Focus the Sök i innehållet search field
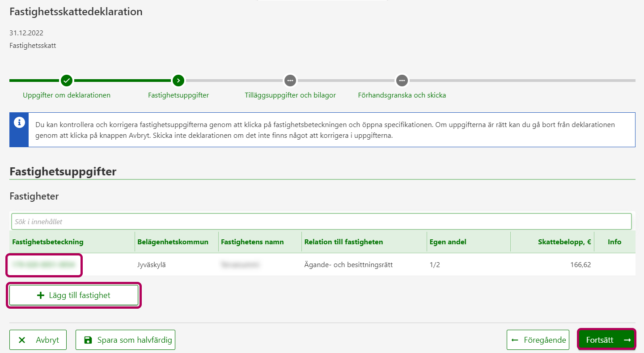The image size is (644, 353). tap(321, 221)
